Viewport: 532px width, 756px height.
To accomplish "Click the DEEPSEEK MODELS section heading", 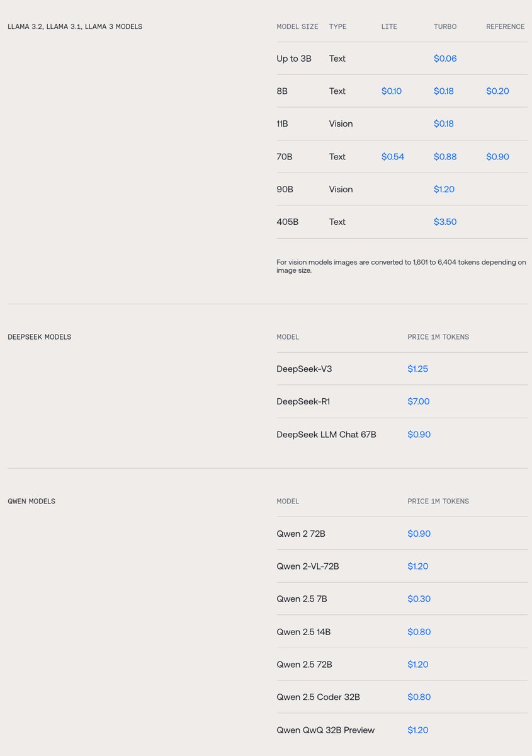I will [x=39, y=337].
